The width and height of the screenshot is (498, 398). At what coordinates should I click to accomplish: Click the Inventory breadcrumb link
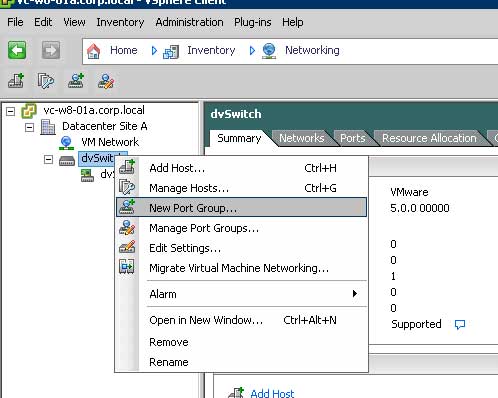211,50
